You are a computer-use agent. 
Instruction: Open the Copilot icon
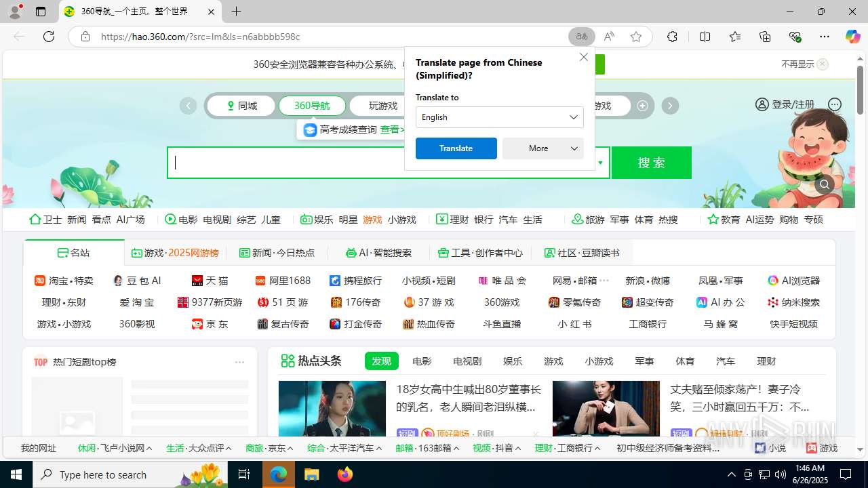click(x=853, y=37)
